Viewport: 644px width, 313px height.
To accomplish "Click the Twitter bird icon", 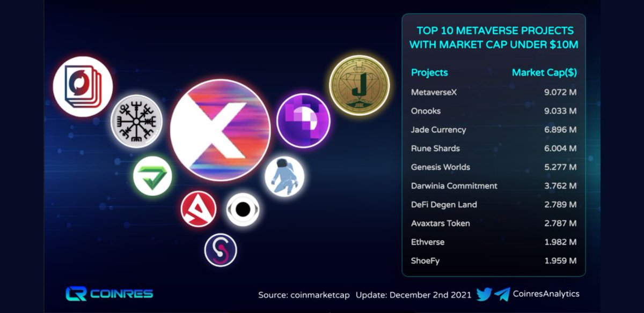I will [484, 294].
